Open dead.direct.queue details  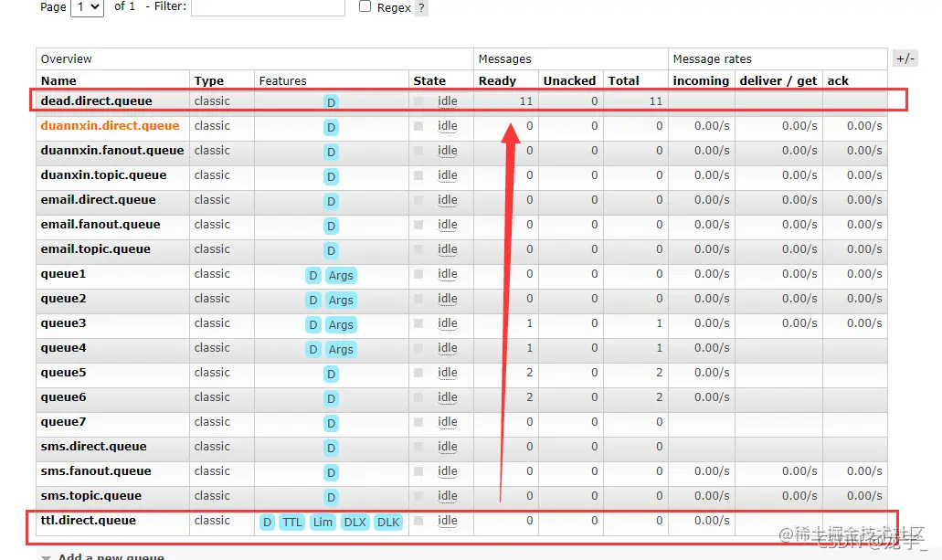point(96,100)
